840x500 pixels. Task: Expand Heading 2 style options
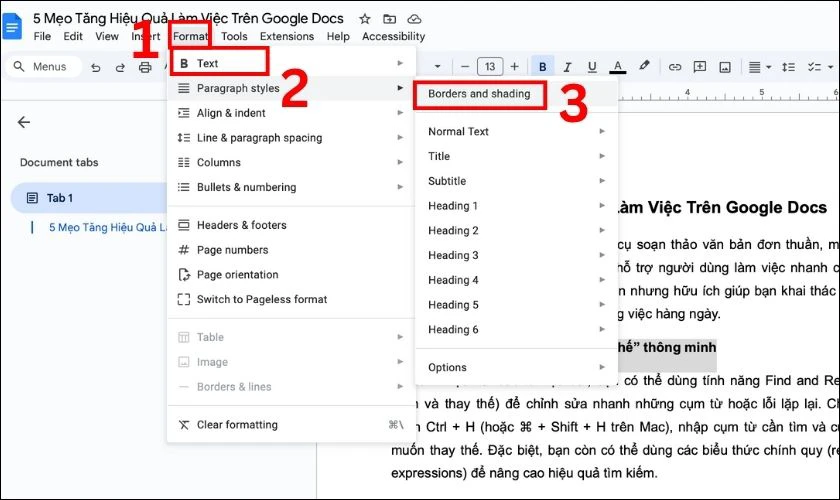516,230
